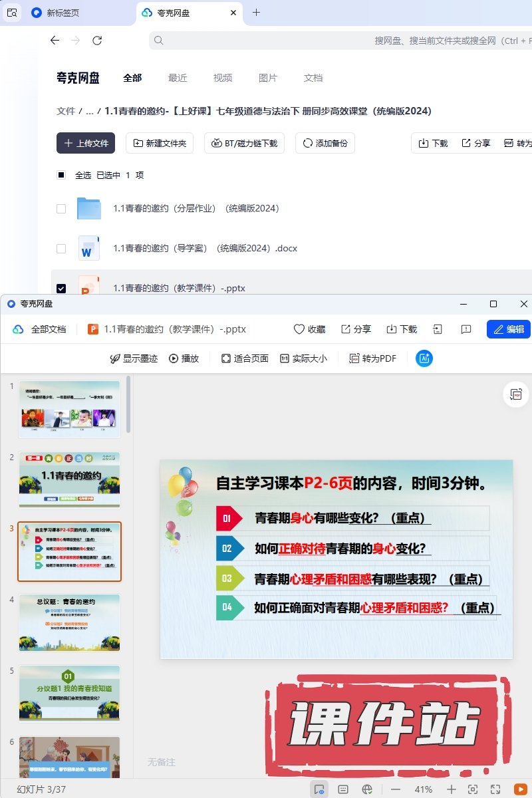The height and width of the screenshot is (798, 532).
Task: Click the zoom in plus icon
Action: (x=452, y=789)
